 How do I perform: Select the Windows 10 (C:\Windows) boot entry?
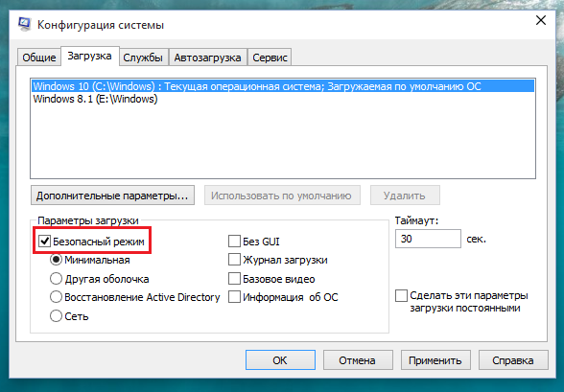283,86
